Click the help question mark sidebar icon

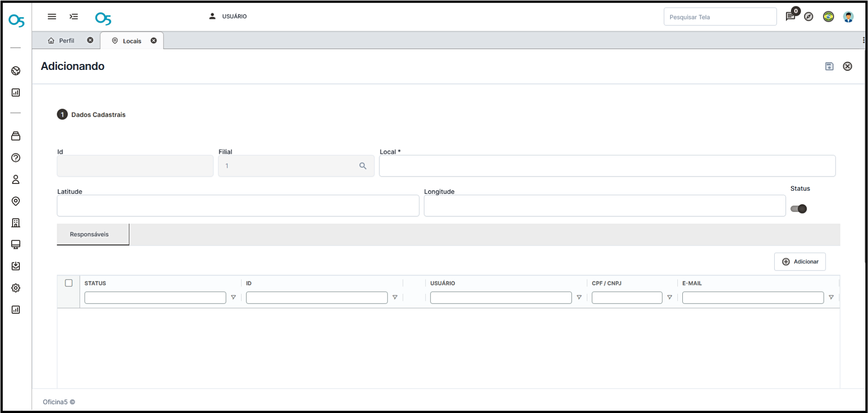coord(16,158)
